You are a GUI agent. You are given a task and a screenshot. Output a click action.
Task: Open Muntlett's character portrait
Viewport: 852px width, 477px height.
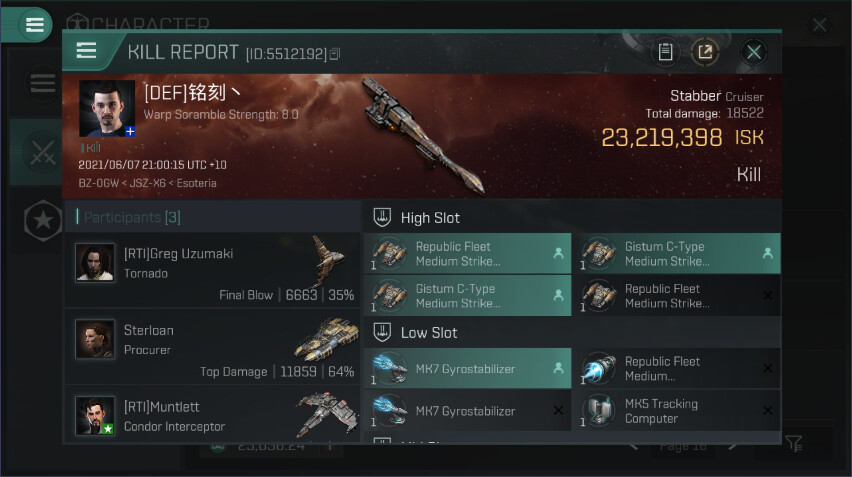tap(95, 416)
